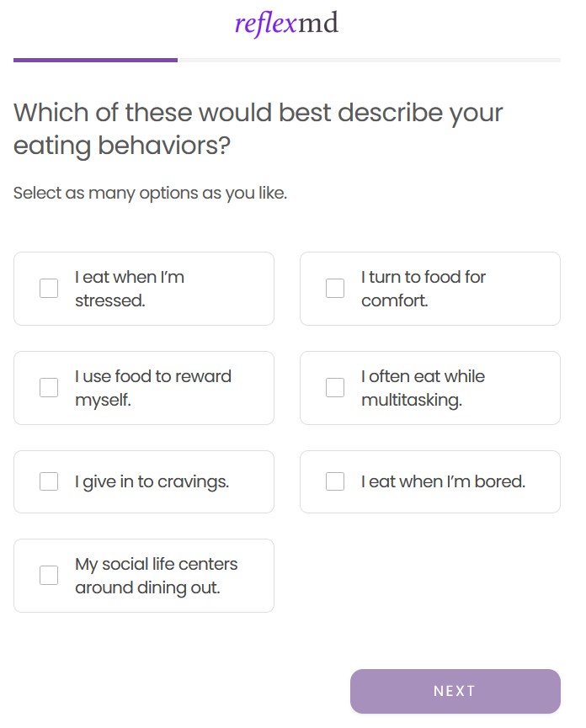Click the "I eat when I'm stressed" label text
This screenshot has height=728, width=586.
130,289
